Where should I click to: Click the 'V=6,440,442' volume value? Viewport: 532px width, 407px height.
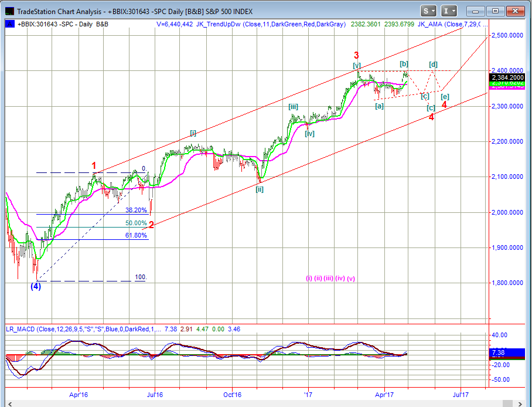tap(175, 24)
